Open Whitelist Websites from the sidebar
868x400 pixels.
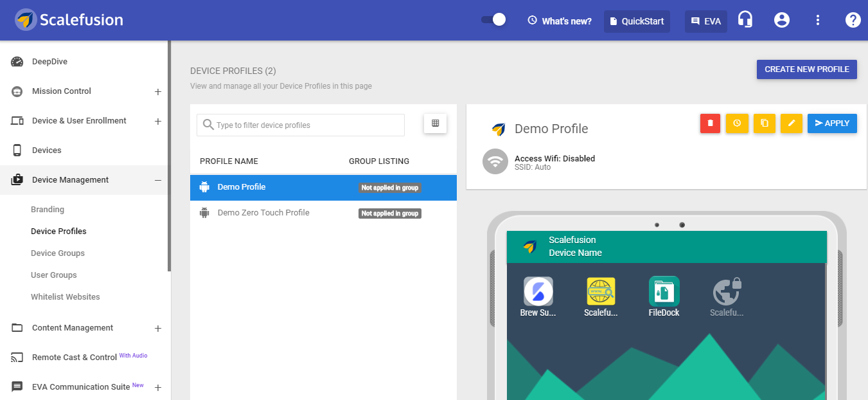[x=66, y=296]
